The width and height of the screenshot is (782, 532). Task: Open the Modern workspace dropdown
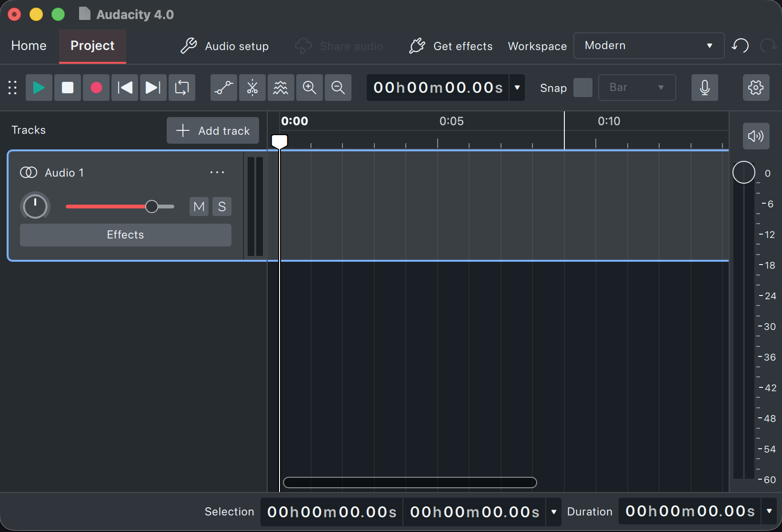649,46
